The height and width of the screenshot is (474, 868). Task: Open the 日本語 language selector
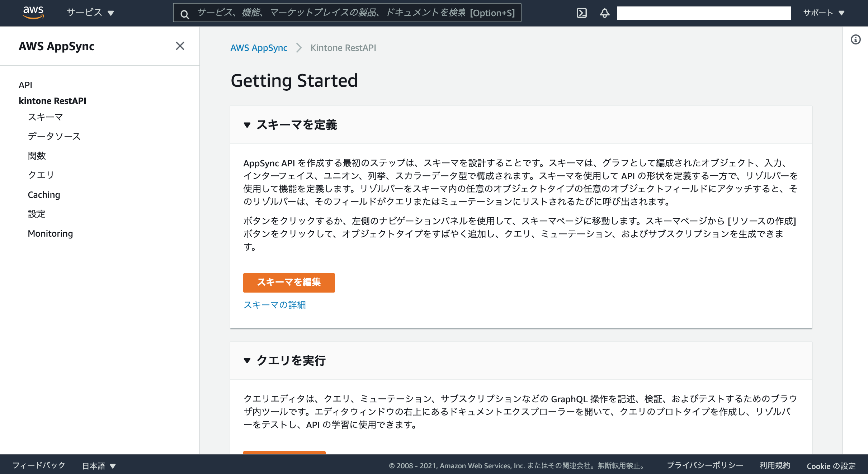(x=99, y=466)
